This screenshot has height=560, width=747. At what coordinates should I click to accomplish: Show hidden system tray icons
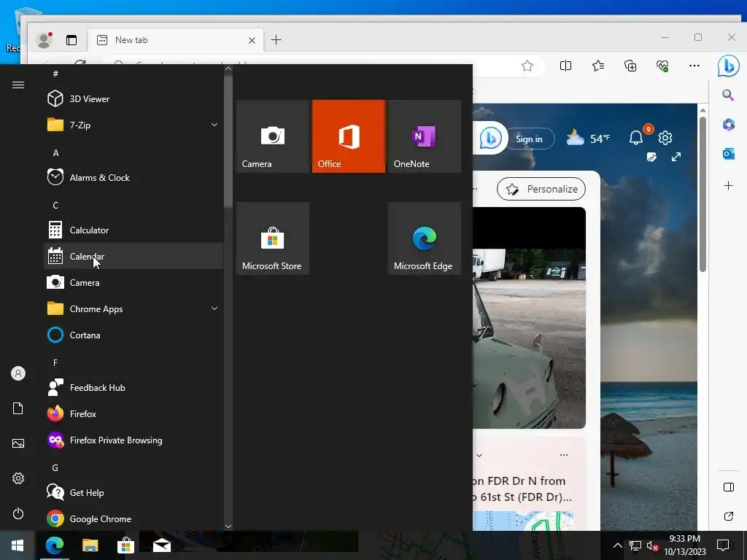[617, 545]
